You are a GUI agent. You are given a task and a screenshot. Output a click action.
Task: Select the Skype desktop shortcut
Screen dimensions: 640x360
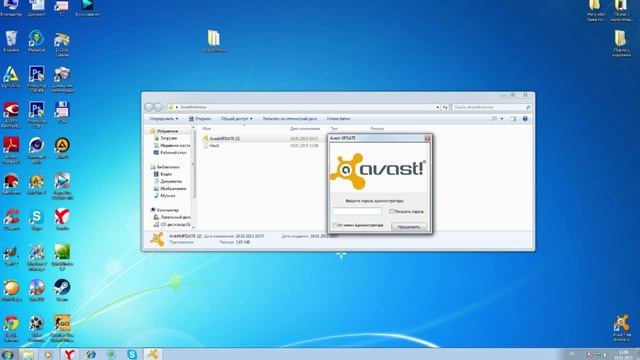pyautogui.click(x=36, y=220)
